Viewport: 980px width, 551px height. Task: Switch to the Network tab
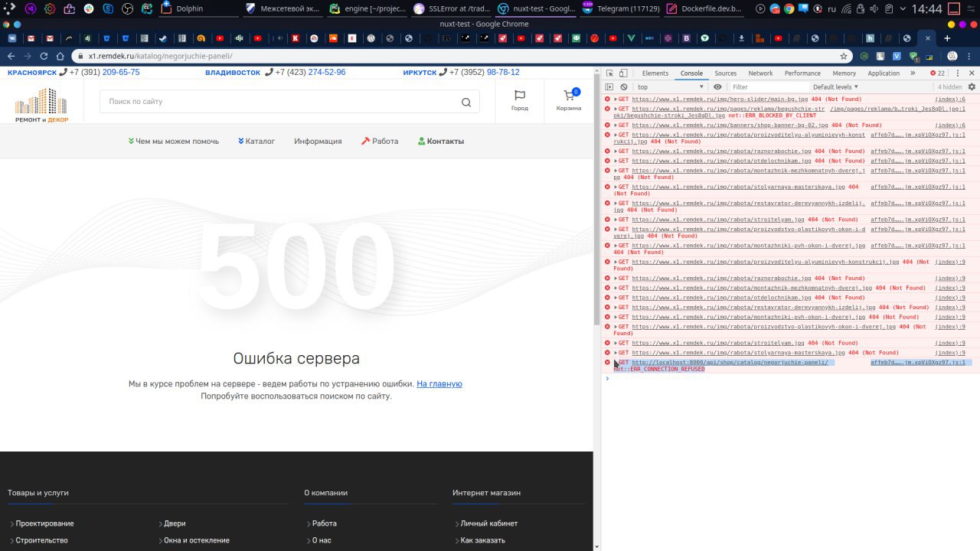(760, 73)
